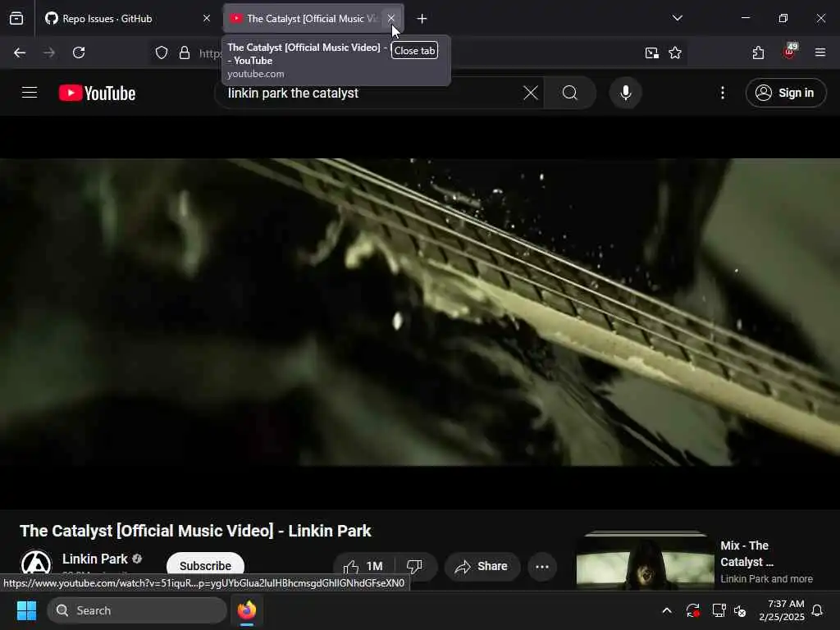The image size is (840, 630).
Task: Search with your voice microphone button
Action: click(x=625, y=94)
